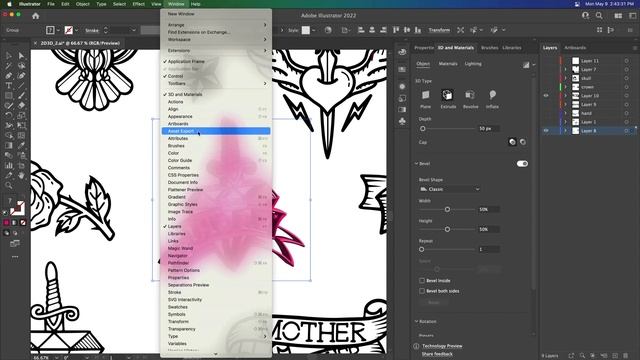Image resolution: width=640 pixels, height=360 pixels.
Task: Click the Isolate Selected Object icon
Action: pyautogui.click(x=460, y=30)
